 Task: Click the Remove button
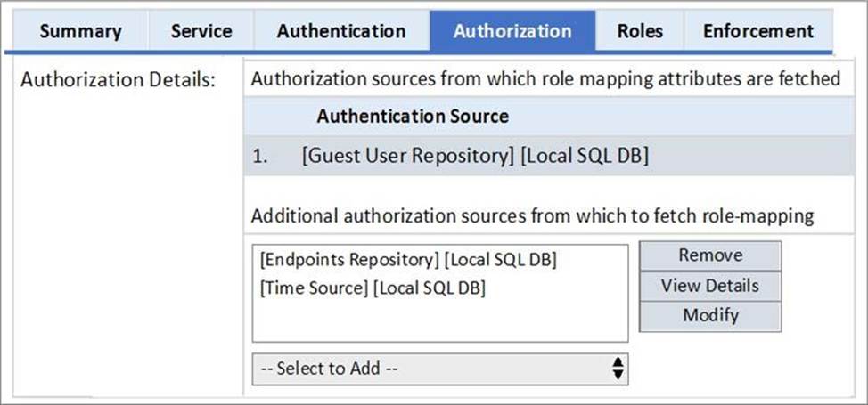click(709, 255)
